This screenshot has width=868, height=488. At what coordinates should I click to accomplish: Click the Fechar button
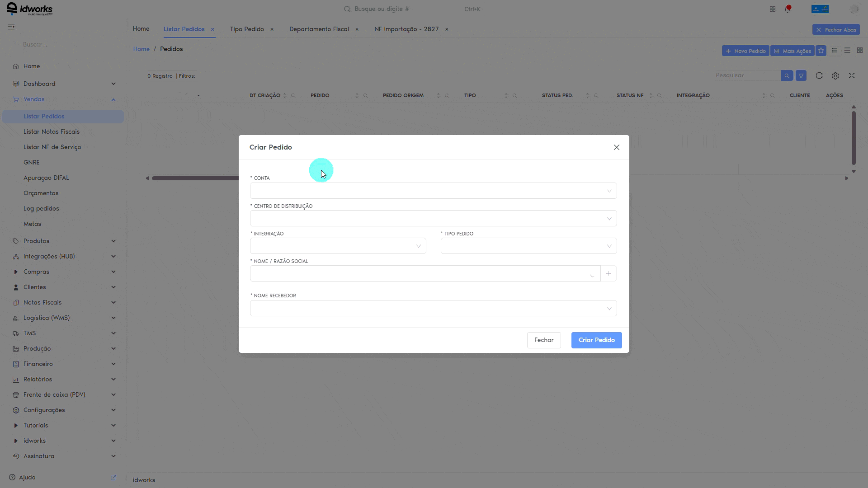point(544,340)
